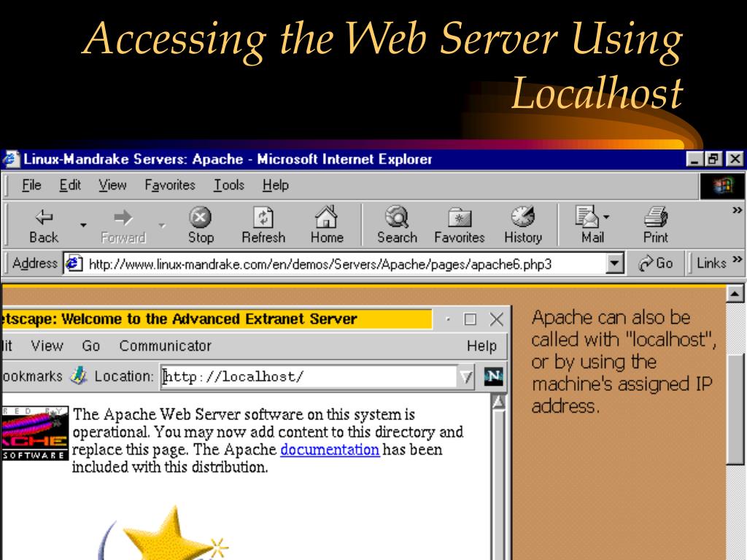
Task: Click the Go button beside address bar
Action: click(x=655, y=262)
